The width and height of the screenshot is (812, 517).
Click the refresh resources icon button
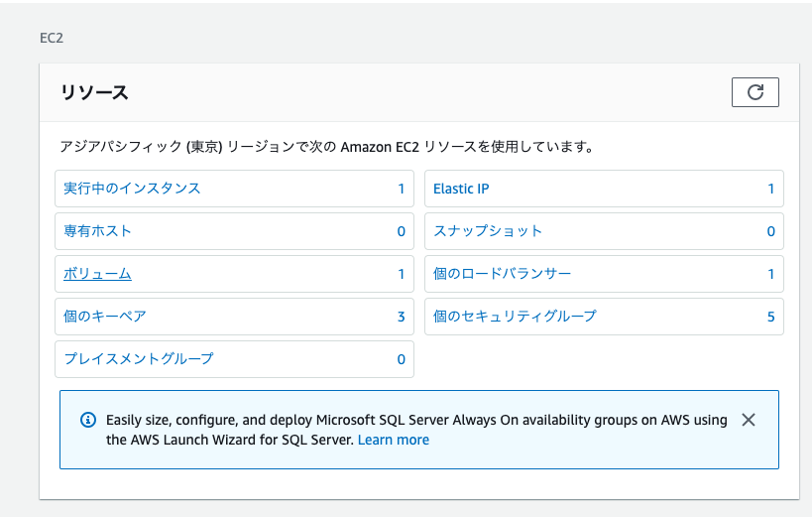tap(754, 92)
